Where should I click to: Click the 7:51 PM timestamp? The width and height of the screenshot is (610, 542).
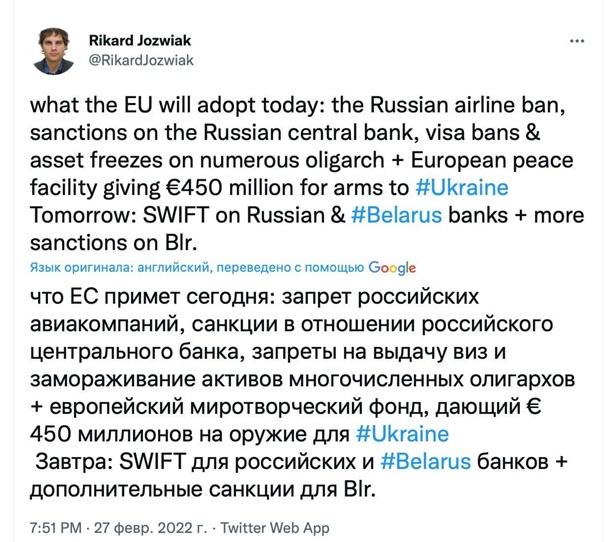[x=60, y=528]
